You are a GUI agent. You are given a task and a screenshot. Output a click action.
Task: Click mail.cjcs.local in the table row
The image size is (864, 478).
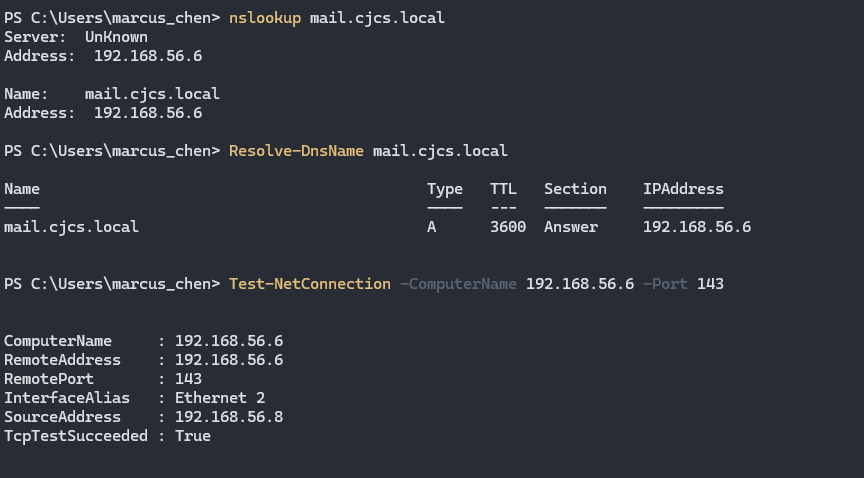(x=72, y=227)
